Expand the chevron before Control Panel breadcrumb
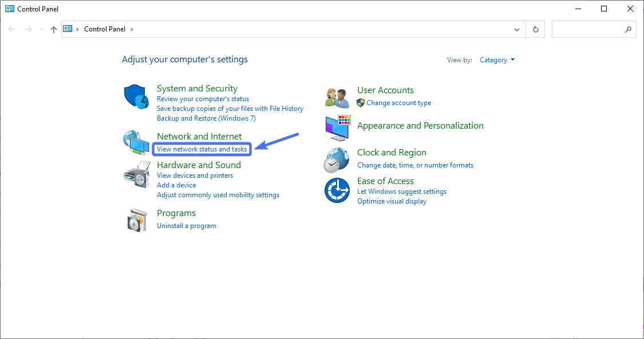The height and width of the screenshot is (339, 644). click(x=77, y=29)
